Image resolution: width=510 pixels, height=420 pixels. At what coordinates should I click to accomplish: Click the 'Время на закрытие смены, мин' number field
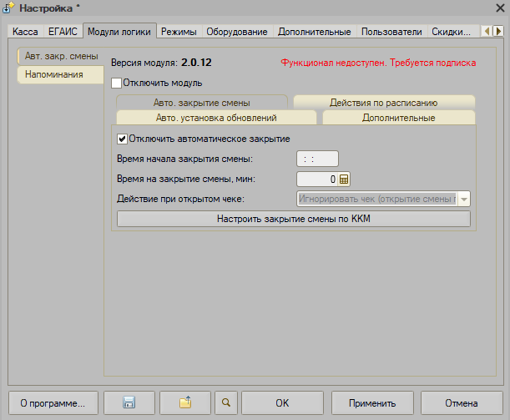point(317,179)
